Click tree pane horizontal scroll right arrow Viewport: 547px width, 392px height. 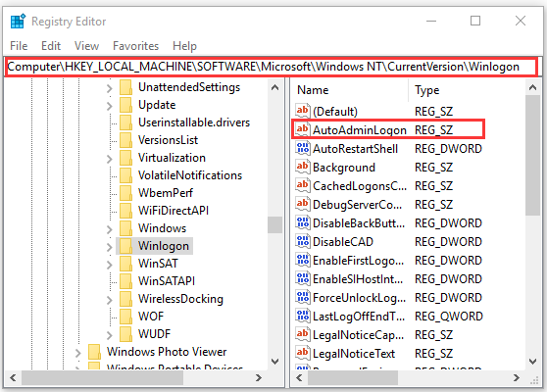(x=259, y=377)
